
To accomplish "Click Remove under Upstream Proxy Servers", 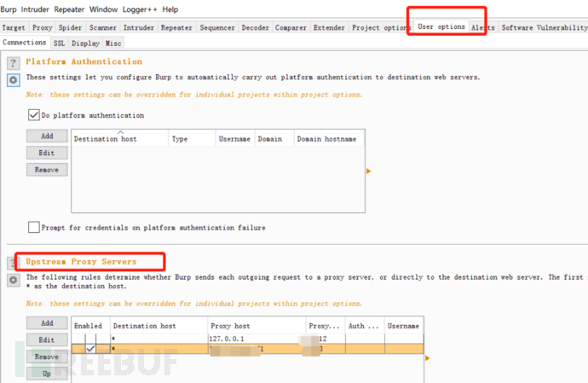I will pyautogui.click(x=47, y=357).
